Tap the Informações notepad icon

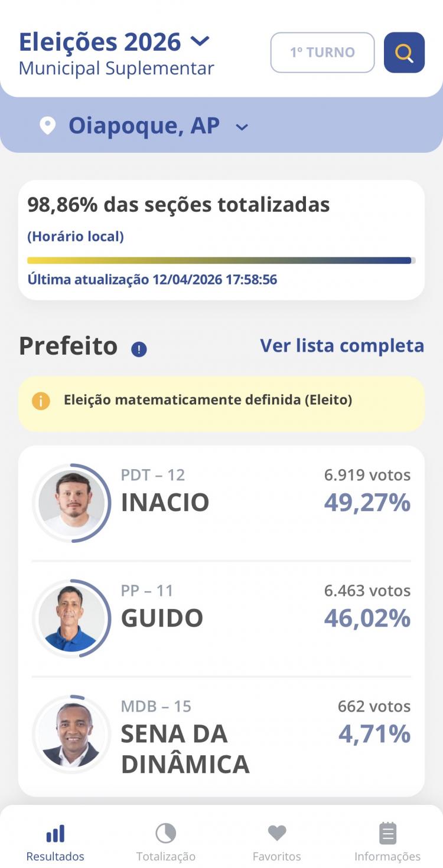tap(387, 834)
